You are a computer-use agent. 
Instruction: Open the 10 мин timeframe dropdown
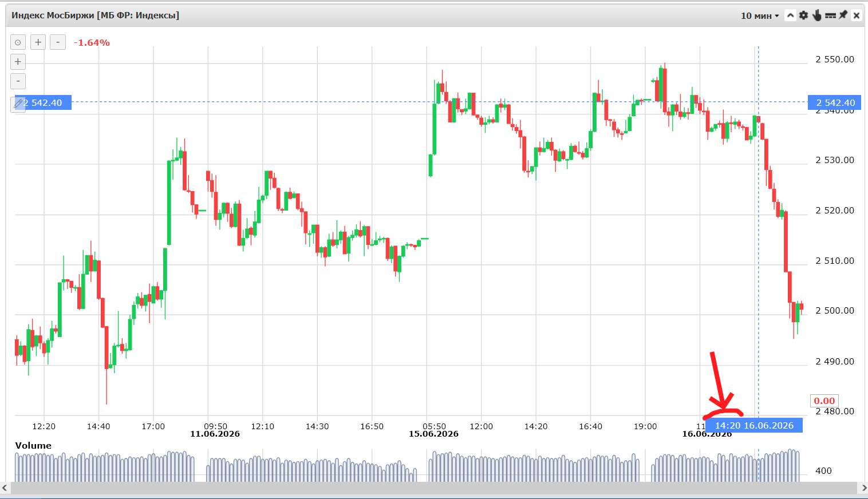click(x=760, y=15)
